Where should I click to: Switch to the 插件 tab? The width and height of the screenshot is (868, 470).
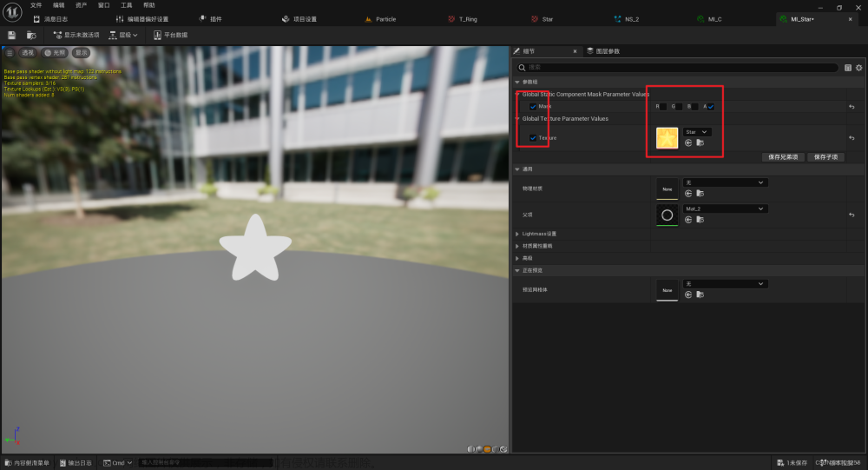click(210, 19)
